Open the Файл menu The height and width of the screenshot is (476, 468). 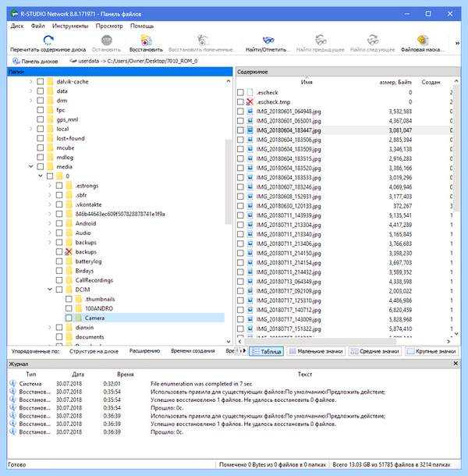[x=38, y=26]
